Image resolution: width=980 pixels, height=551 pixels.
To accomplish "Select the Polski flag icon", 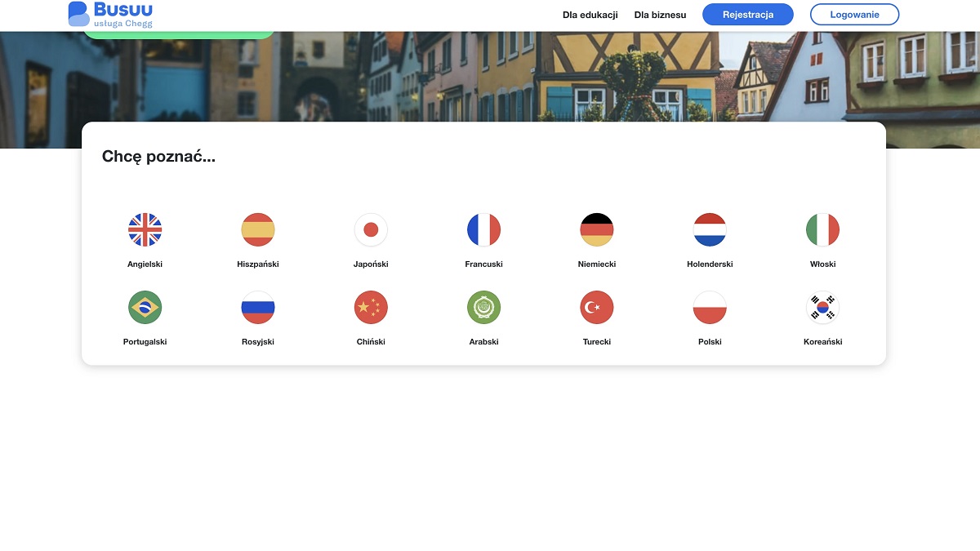I will pyautogui.click(x=710, y=308).
